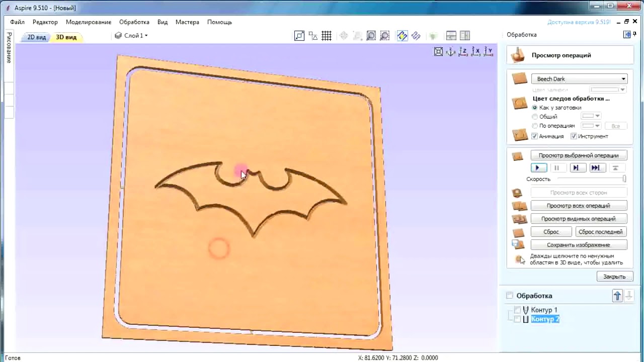
Task: Check the Контур 2 toolpath checkbox
Action: pos(517,319)
